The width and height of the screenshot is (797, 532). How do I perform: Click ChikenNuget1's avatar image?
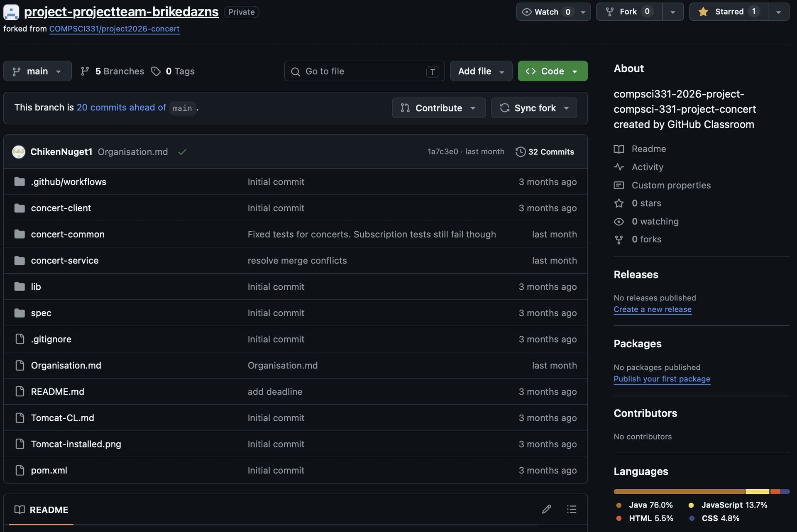point(19,152)
